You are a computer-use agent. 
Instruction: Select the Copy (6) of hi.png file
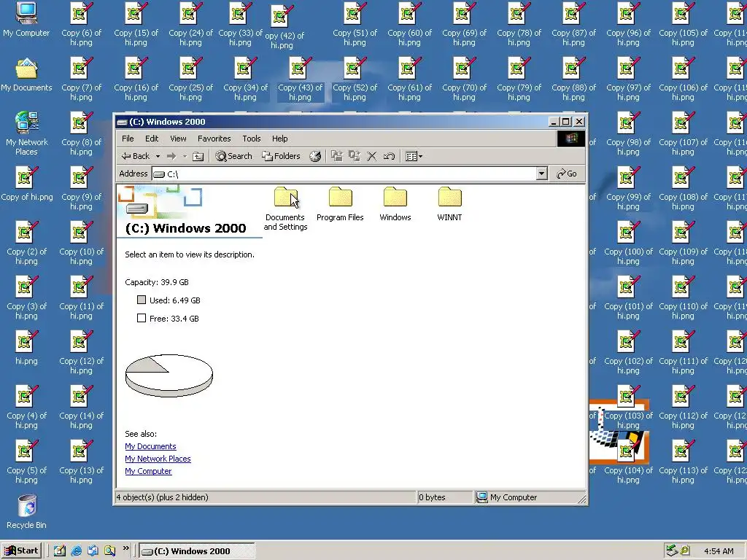(81, 24)
